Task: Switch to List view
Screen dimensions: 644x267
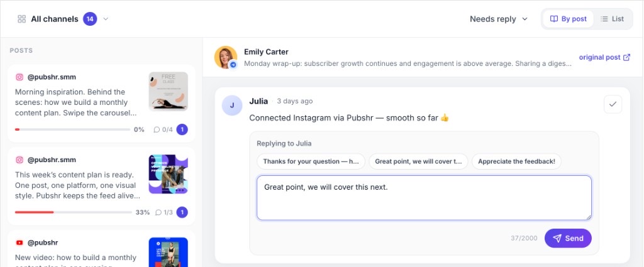Action: pyautogui.click(x=612, y=19)
